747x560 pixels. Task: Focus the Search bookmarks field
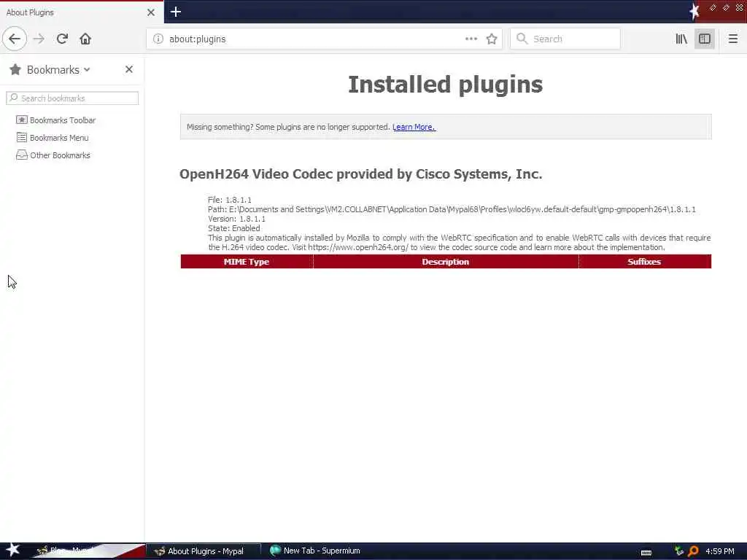pyautogui.click(x=72, y=98)
